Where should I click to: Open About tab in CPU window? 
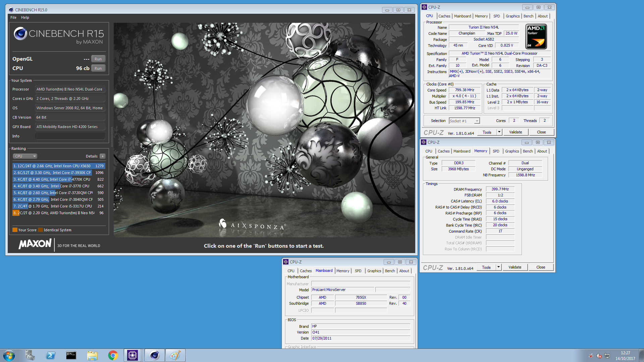click(x=543, y=16)
